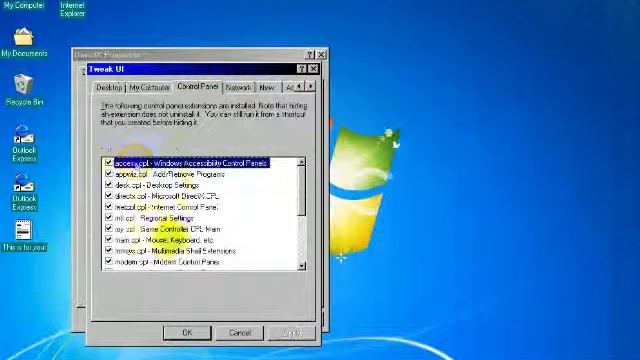This screenshot has width=640, height=360.
Task: Uncheck intl.cpl Regional Settings
Action: (x=109, y=218)
